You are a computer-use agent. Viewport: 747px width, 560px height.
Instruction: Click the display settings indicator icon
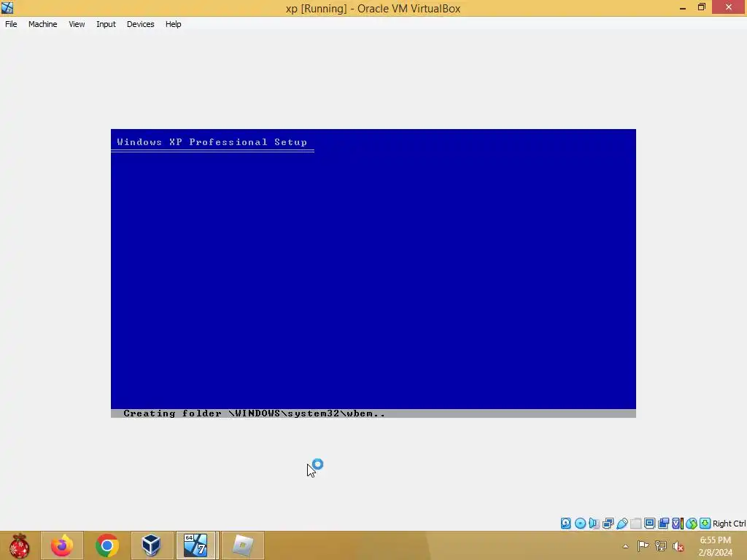[649, 524]
